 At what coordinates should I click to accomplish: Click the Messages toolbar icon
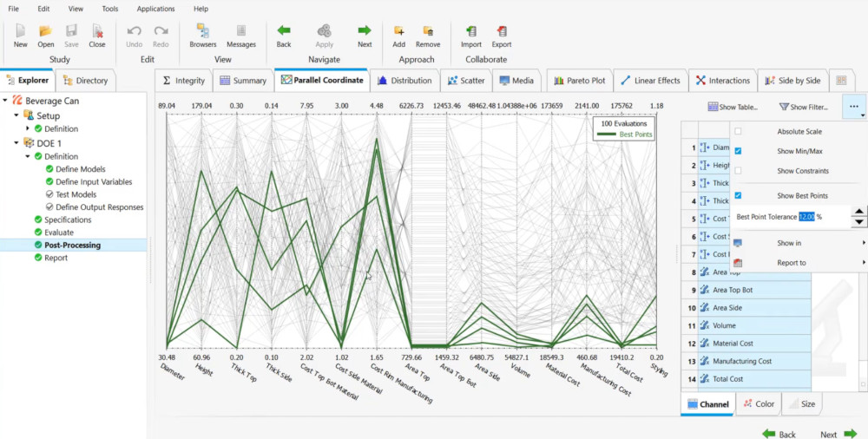coord(240,31)
